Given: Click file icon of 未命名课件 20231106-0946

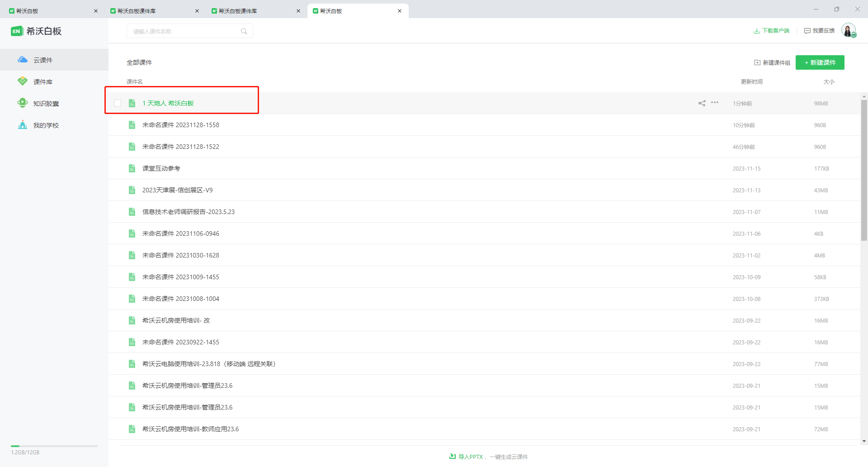Looking at the screenshot, I should (132, 233).
